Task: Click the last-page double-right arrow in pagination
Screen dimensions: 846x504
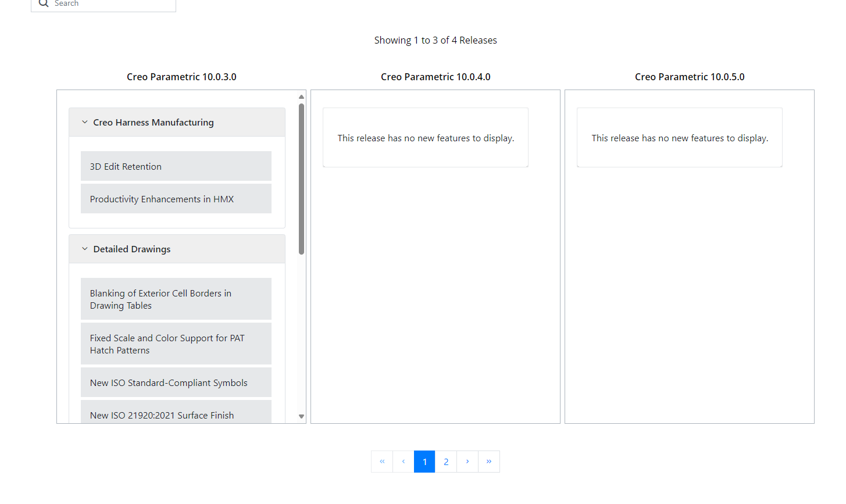Action: pyautogui.click(x=489, y=461)
